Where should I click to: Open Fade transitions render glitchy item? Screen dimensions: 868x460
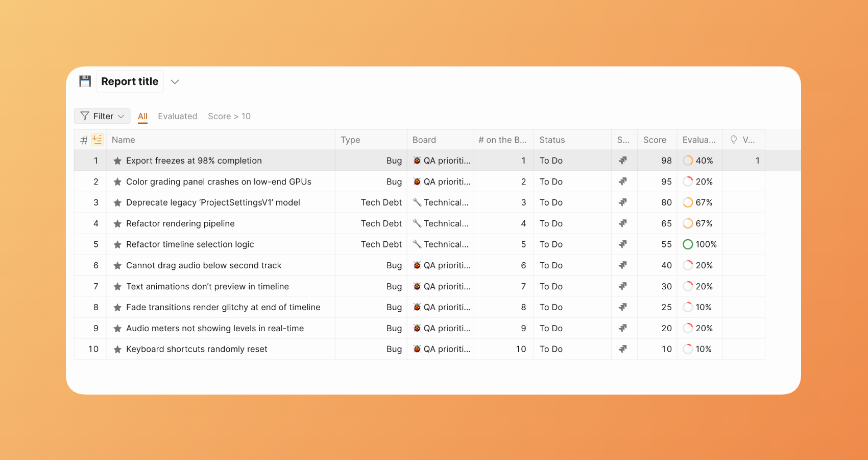click(223, 307)
